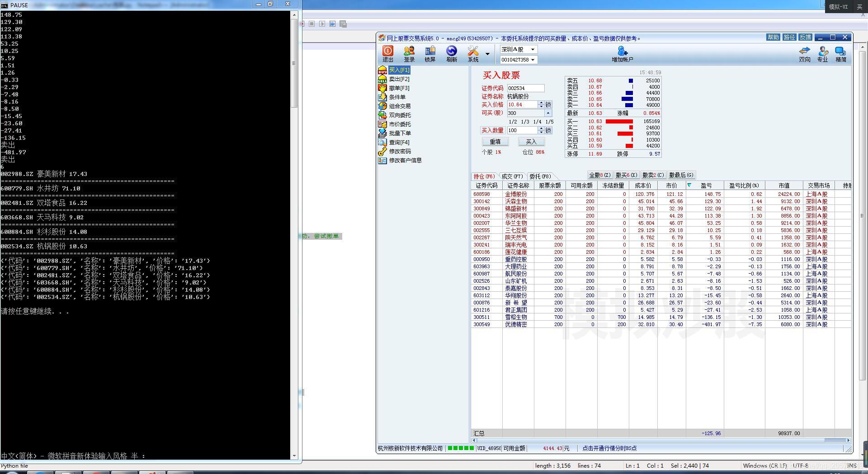Expand the arrow next to 系统

(x=487, y=54)
